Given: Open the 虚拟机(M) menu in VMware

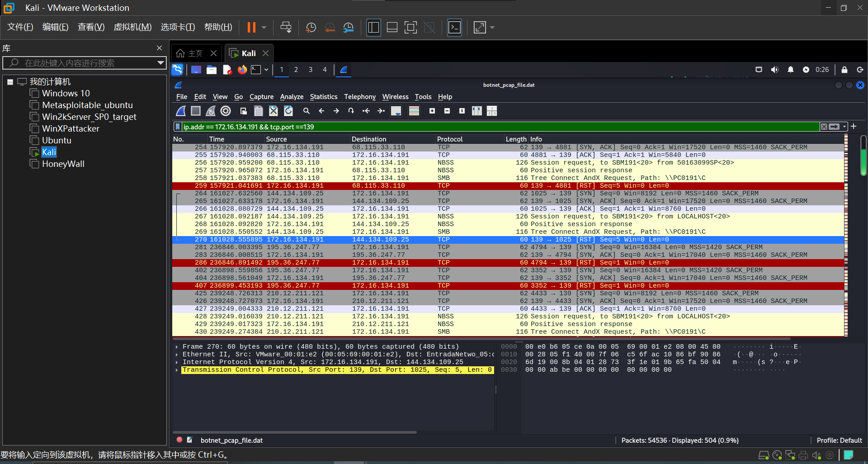Looking at the screenshot, I should 132,27.
